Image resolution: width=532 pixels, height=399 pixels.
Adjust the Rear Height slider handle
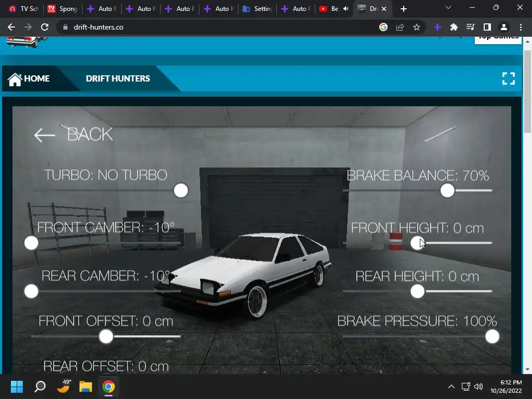[417, 291]
